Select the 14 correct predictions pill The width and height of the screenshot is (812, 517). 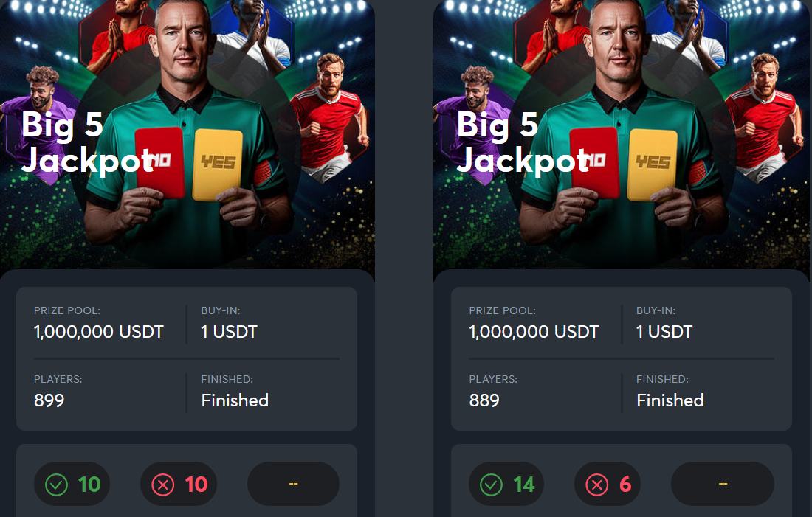coord(506,484)
